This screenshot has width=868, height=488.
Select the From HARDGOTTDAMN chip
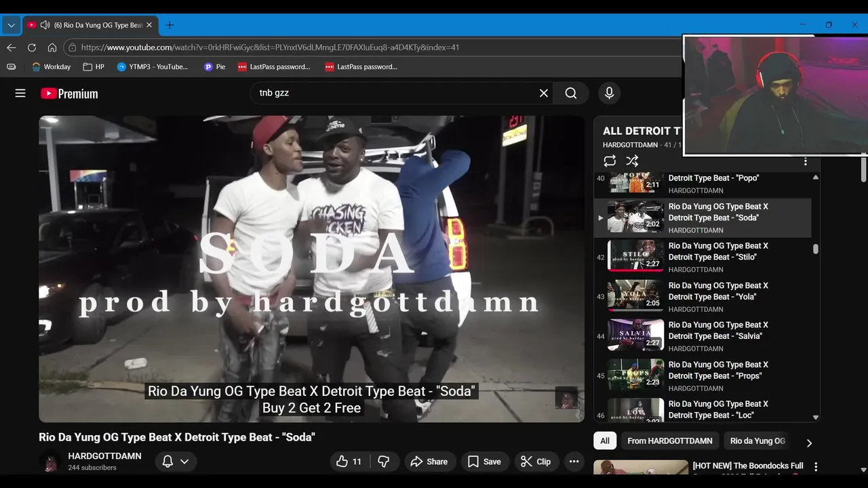pos(669,441)
